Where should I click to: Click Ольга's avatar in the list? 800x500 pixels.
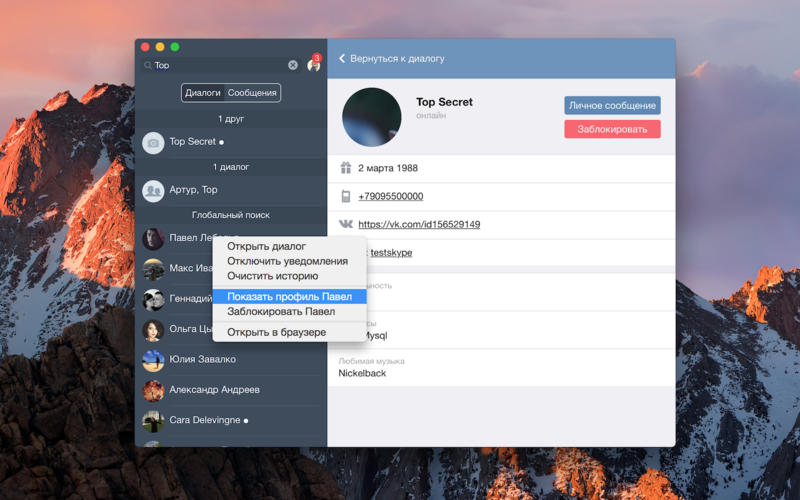pyautogui.click(x=153, y=330)
